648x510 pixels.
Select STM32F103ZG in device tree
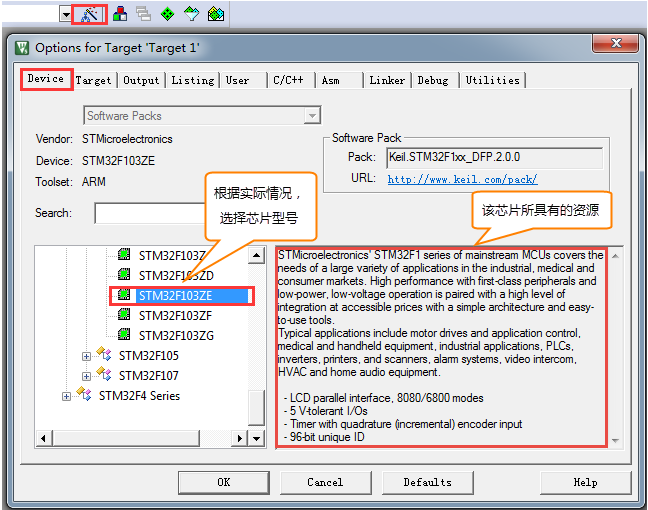[176, 336]
